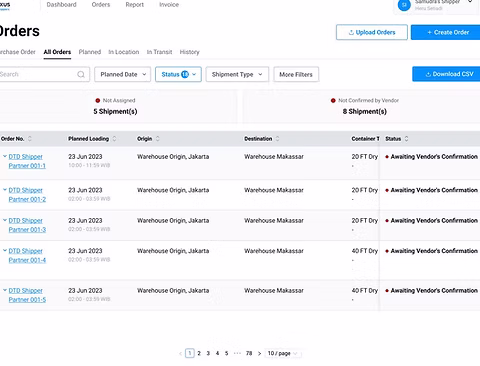Click the Nexus logo
Viewport: 480px width, 366px height.
(5, 5)
